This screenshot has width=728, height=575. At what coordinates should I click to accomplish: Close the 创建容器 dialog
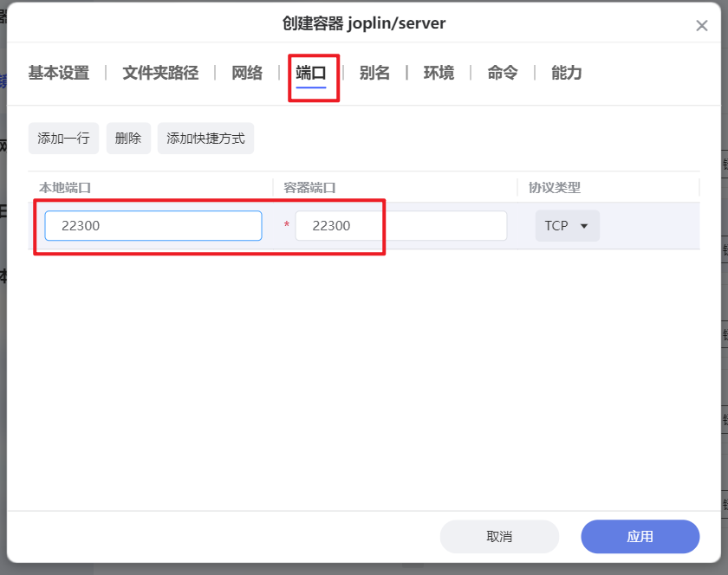pos(702,25)
